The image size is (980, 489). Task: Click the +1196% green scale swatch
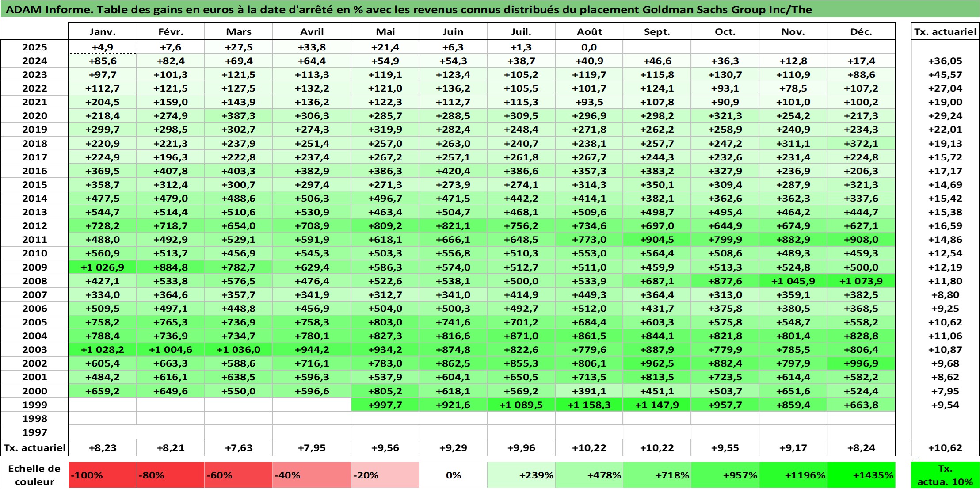tap(793, 475)
